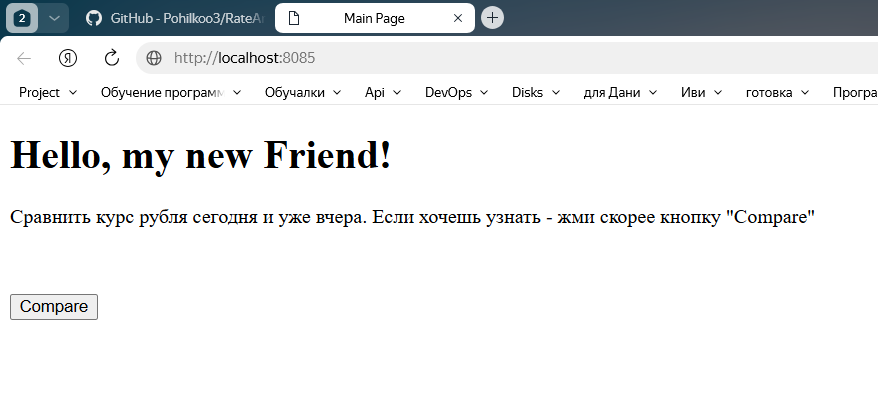Reload the page with refresh icon

point(112,58)
